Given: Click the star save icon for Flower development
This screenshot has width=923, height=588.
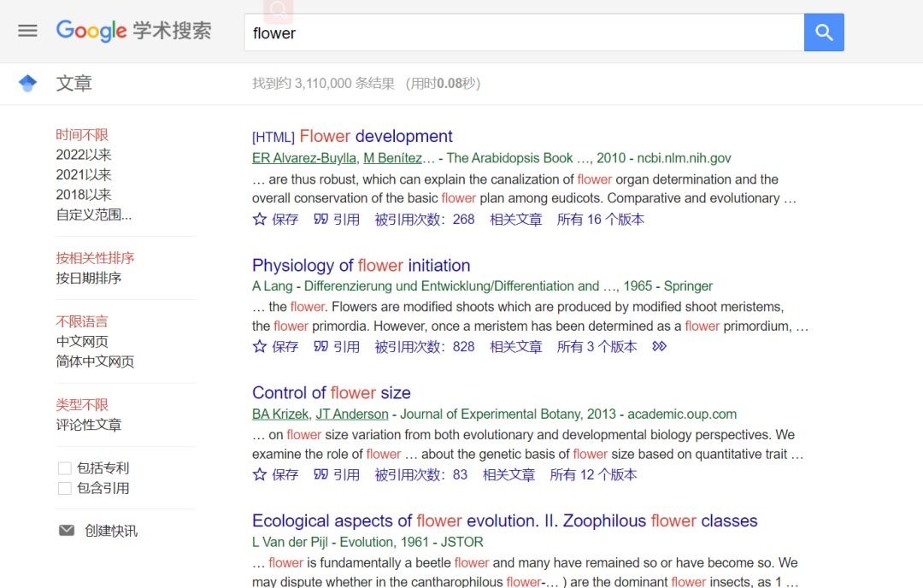Looking at the screenshot, I should (260, 219).
